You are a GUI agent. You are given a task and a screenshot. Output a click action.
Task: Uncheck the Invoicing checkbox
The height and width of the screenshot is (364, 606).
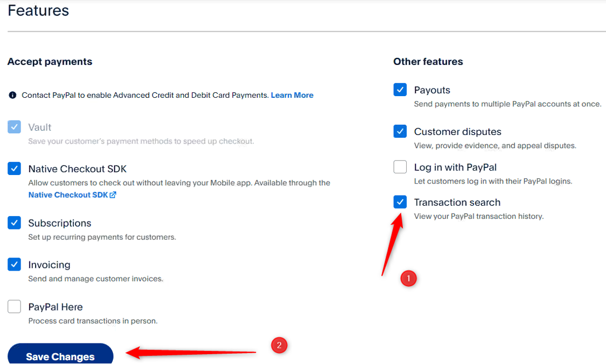click(14, 264)
